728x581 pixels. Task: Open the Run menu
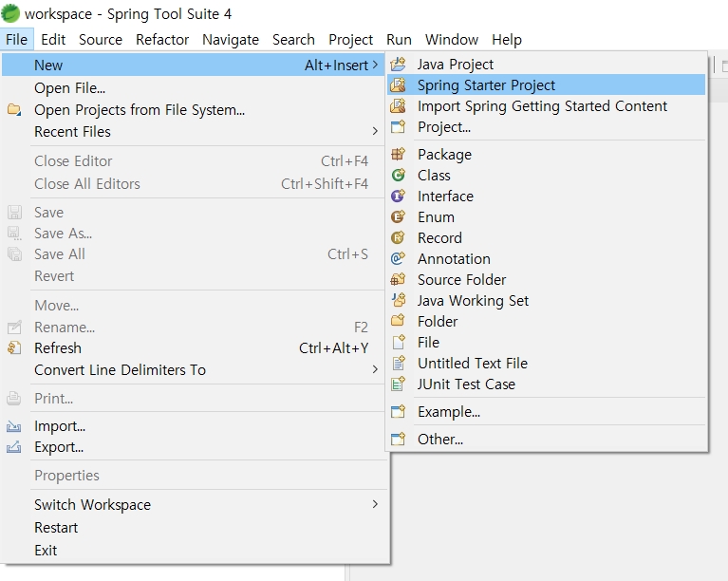[400, 40]
